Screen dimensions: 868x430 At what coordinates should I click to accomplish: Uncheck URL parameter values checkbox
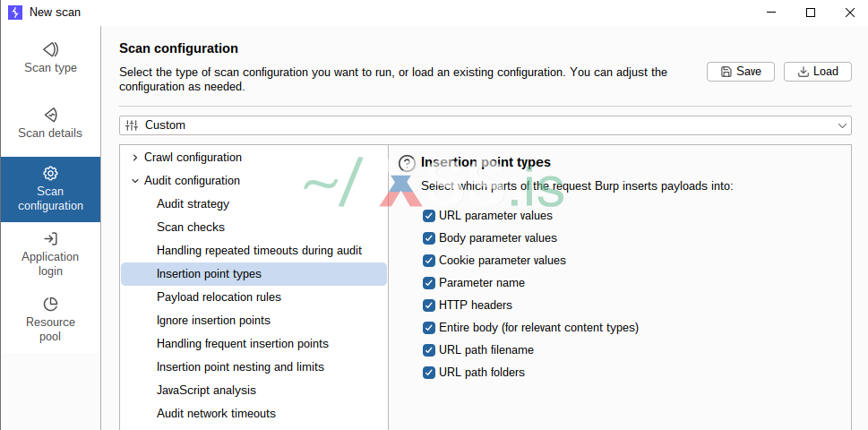coord(429,216)
